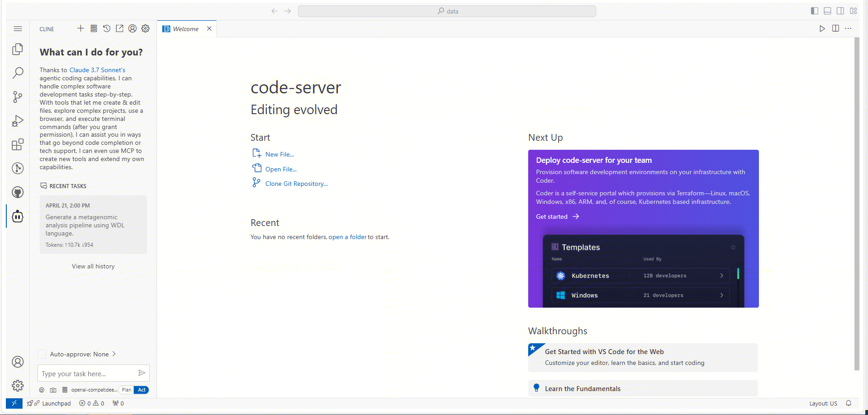Open Get Started with VS Code walkthrough
This screenshot has width=868, height=415.
pos(643,358)
